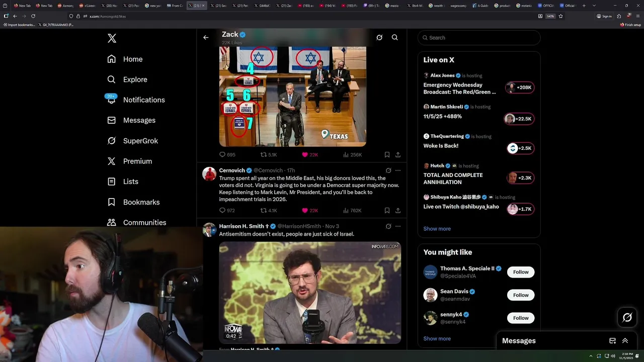Repost the Texas image post
This screenshot has height=362, width=644.
coord(269,155)
